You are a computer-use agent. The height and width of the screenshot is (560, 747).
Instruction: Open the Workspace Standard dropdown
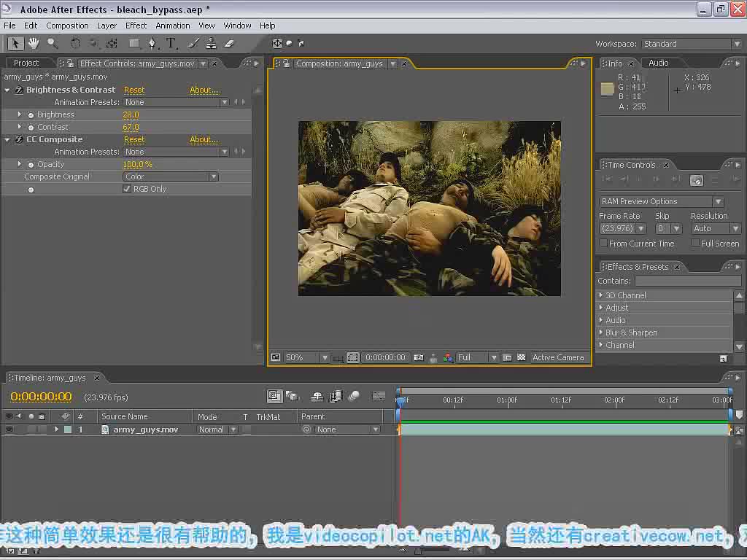[x=692, y=44]
